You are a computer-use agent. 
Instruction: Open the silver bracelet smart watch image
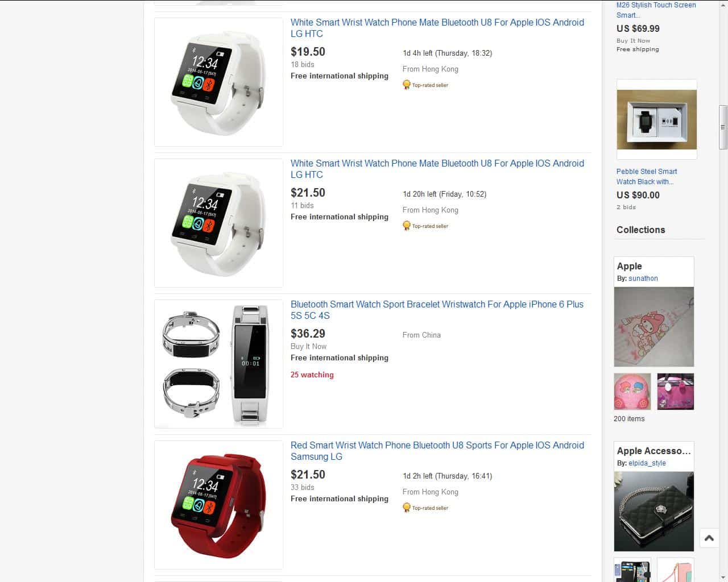point(218,364)
